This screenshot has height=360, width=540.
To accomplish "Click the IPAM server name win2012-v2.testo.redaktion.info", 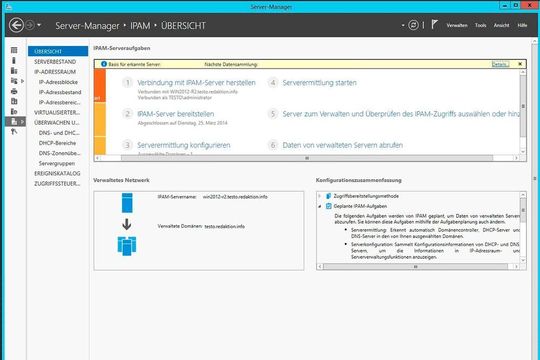I will click(x=235, y=197).
